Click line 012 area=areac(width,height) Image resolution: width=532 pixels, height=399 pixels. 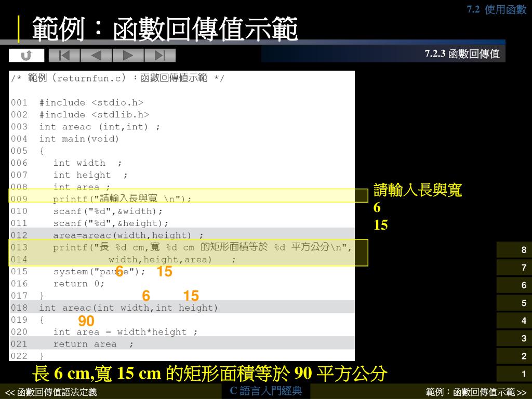pyautogui.click(x=107, y=235)
